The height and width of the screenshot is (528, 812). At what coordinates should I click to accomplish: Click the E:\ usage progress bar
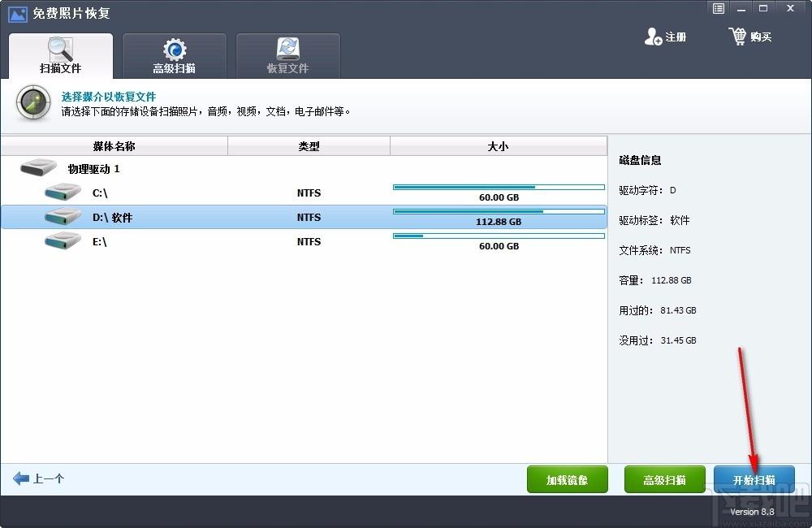(x=499, y=236)
